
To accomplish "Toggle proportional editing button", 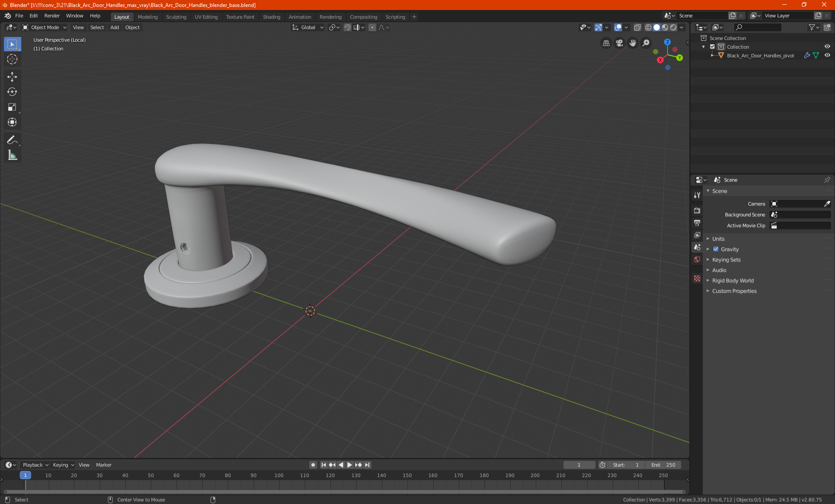I will point(372,27).
